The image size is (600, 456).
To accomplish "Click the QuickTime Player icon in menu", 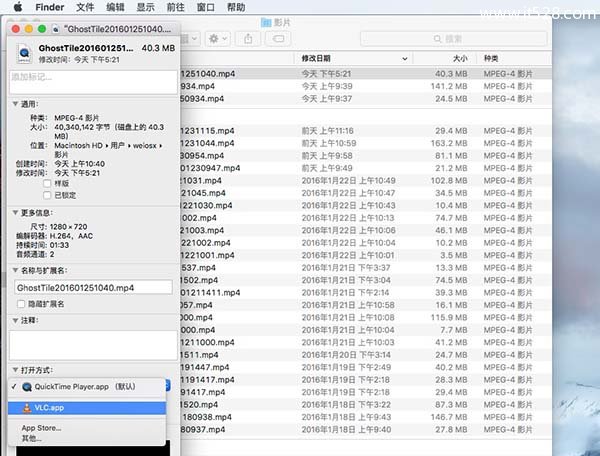I will click(27, 387).
